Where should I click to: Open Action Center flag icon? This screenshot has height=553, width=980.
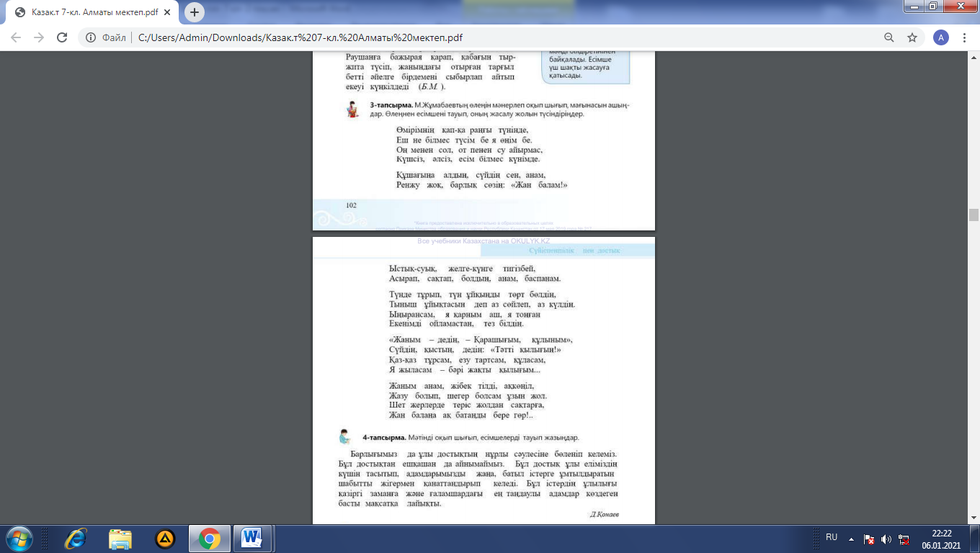[x=869, y=539]
